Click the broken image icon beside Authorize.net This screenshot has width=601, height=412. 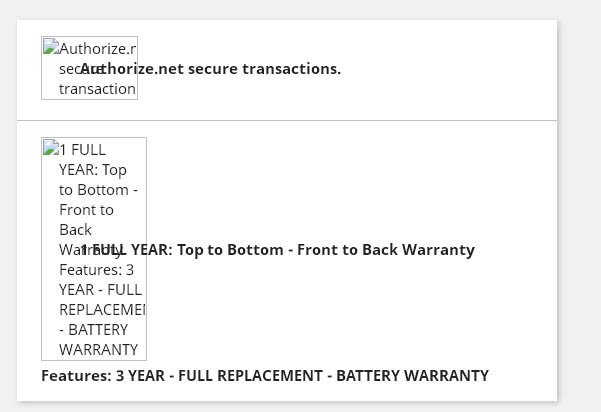(51, 46)
